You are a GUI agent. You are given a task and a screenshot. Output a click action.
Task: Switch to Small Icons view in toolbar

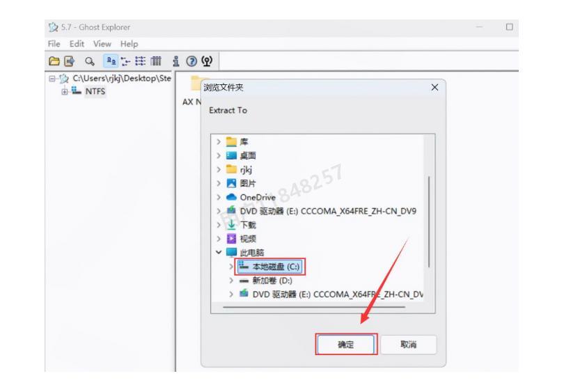coord(125,61)
